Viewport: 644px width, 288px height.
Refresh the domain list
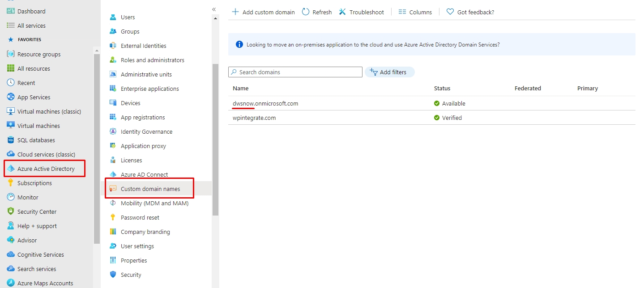(x=317, y=12)
